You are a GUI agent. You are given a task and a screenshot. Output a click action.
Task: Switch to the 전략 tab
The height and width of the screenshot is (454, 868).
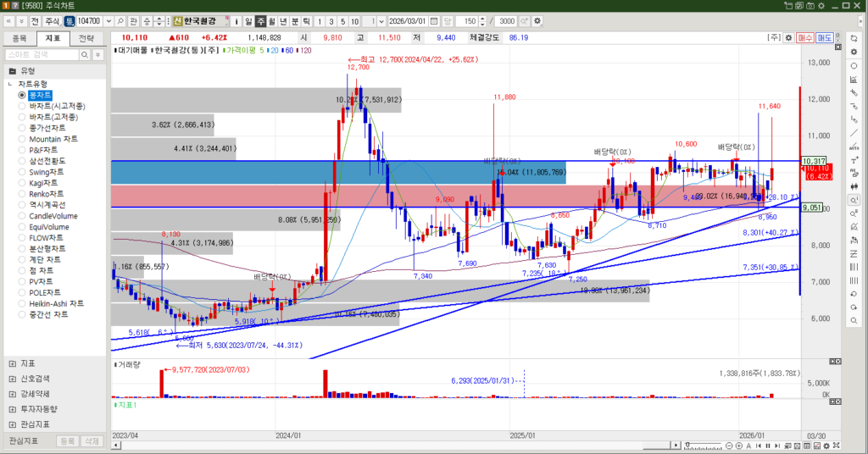point(86,38)
